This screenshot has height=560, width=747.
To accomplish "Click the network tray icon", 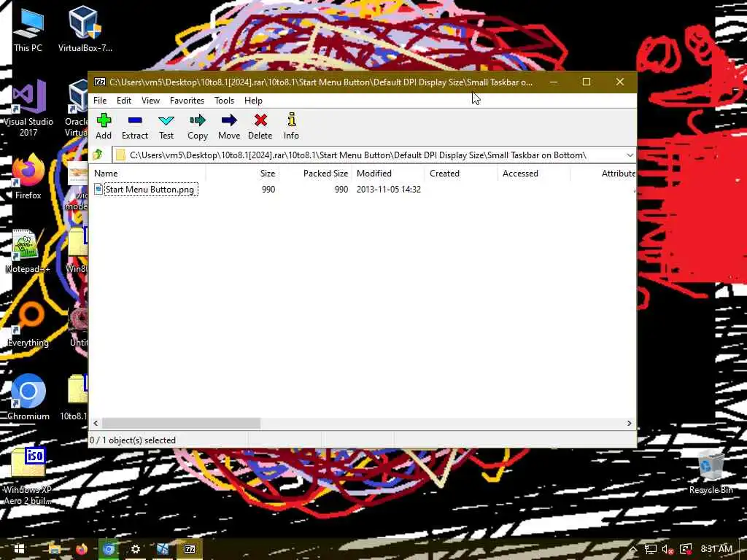I will tap(650, 550).
